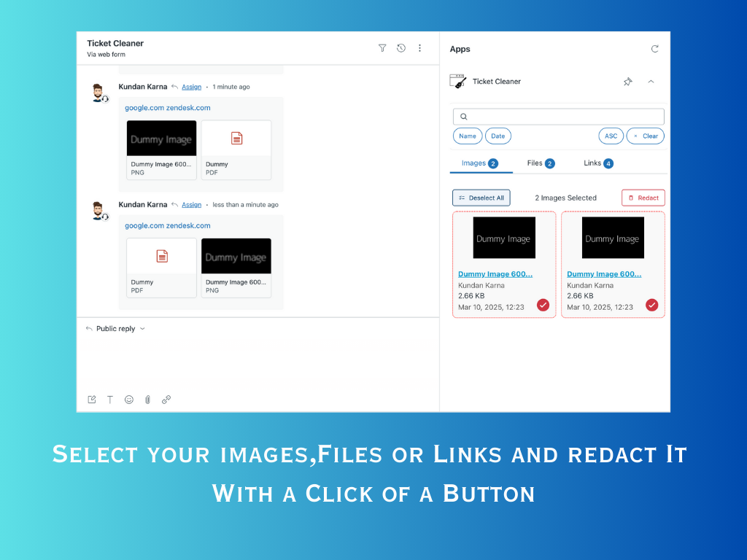The width and height of the screenshot is (747, 560).
Task: Click the Ticket Cleaner search field
Action: [x=558, y=117]
